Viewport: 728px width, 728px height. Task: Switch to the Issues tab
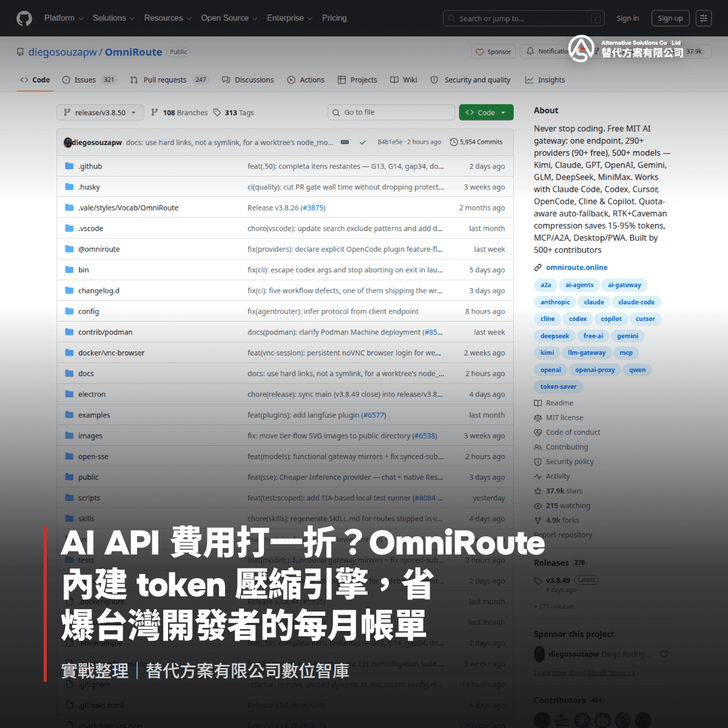click(x=89, y=80)
